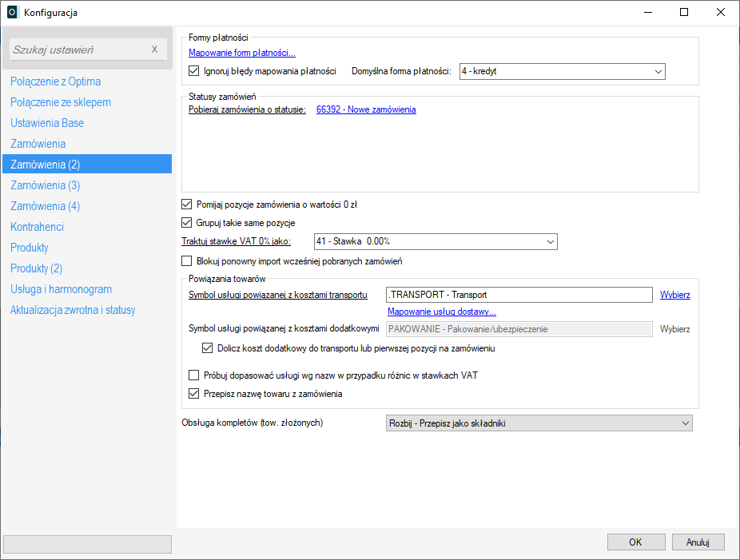Open Mapowanie form płatności link

(x=241, y=54)
